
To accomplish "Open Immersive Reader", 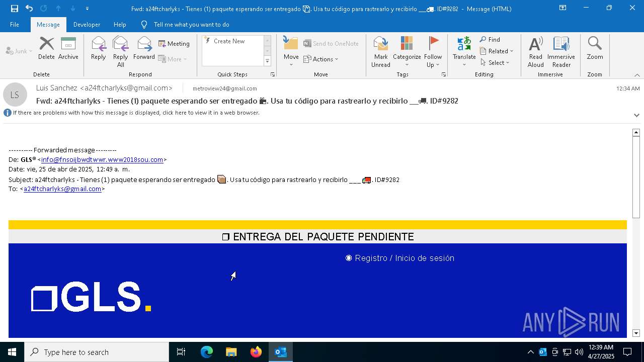I will 561,52.
